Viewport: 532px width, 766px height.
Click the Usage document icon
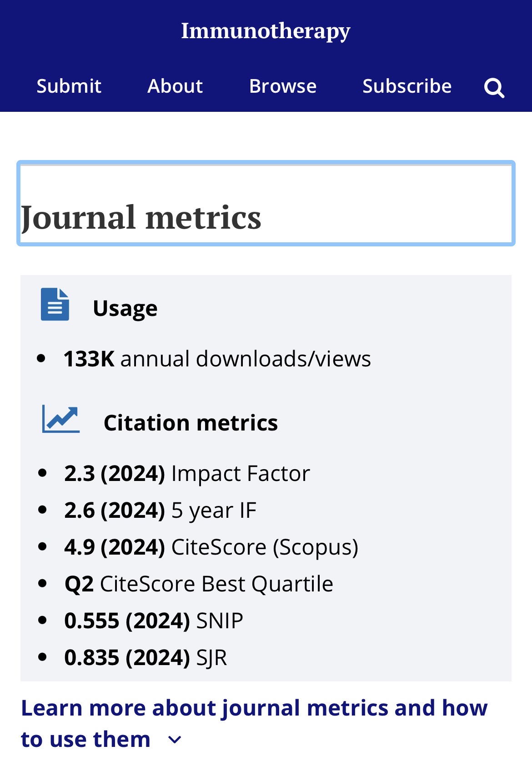click(55, 304)
